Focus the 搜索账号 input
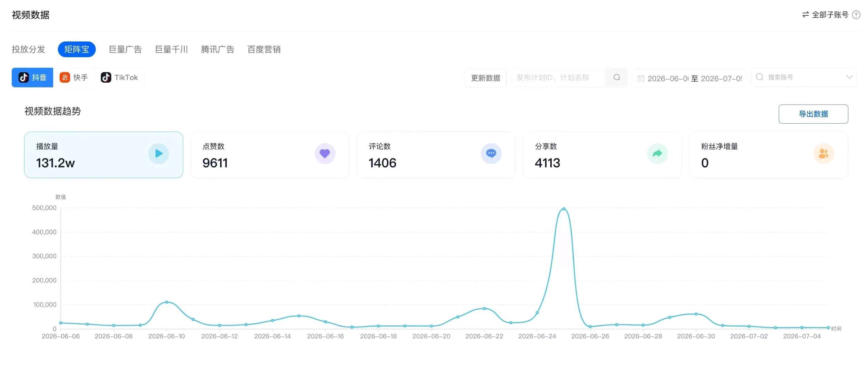 (x=804, y=77)
